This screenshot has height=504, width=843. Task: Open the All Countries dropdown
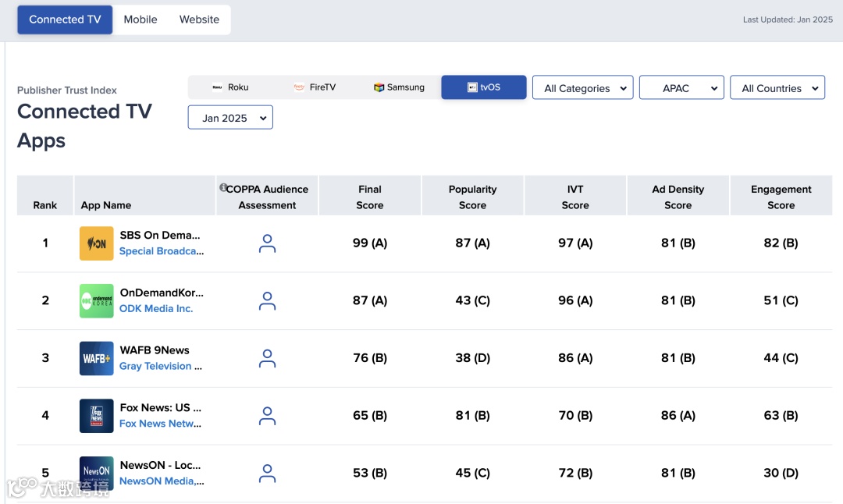coord(777,88)
